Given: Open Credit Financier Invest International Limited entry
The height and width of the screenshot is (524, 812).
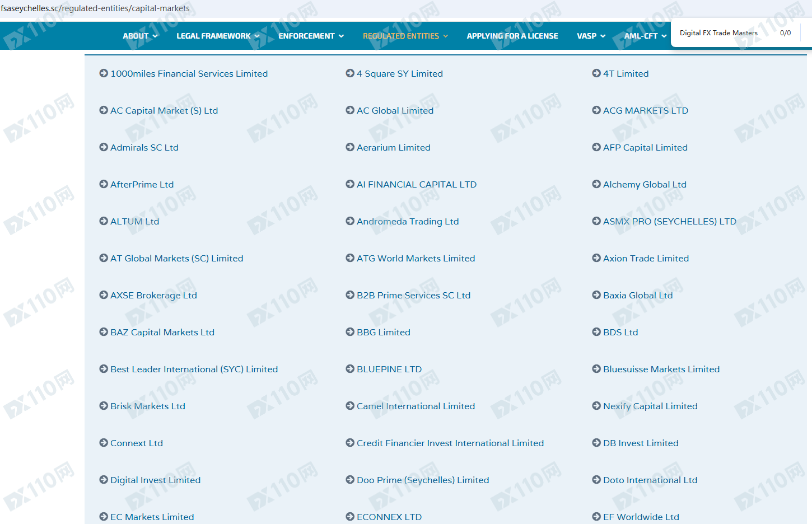Looking at the screenshot, I should point(450,443).
